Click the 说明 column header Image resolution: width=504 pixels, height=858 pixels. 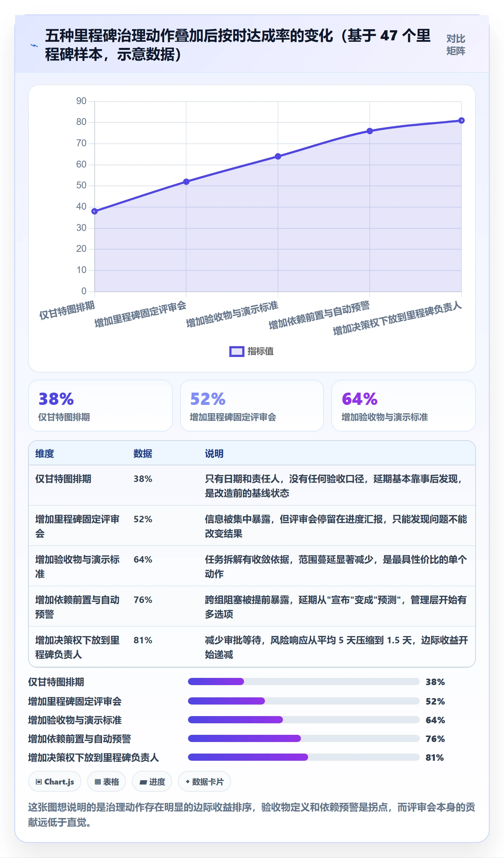coord(214,453)
